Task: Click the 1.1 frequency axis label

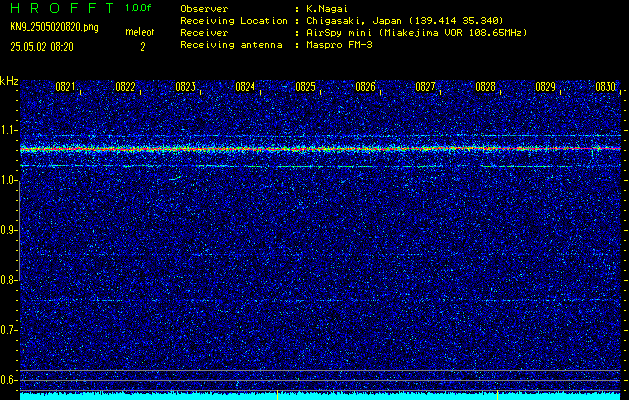Action: pyautogui.click(x=8, y=130)
